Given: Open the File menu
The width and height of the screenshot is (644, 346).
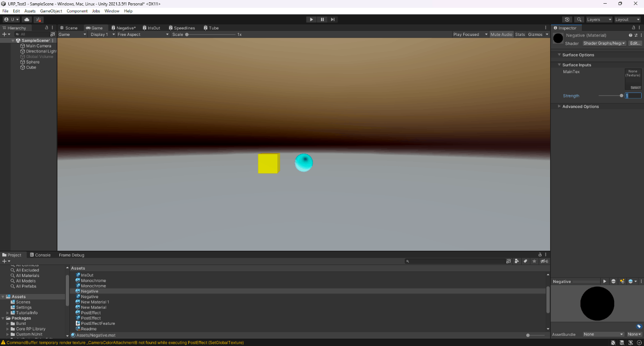Looking at the screenshot, I should tap(6, 11).
